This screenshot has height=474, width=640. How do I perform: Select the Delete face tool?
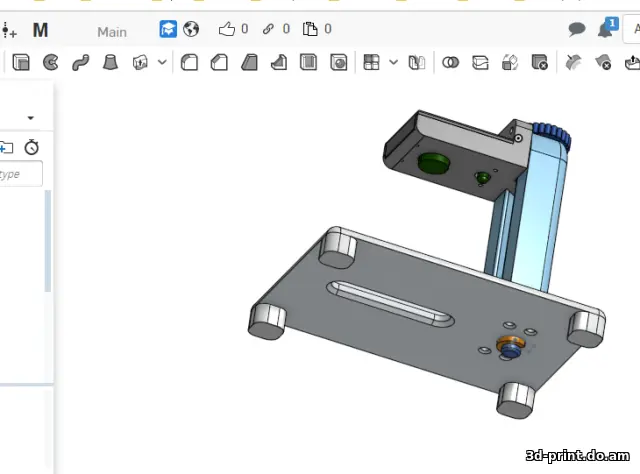point(603,62)
